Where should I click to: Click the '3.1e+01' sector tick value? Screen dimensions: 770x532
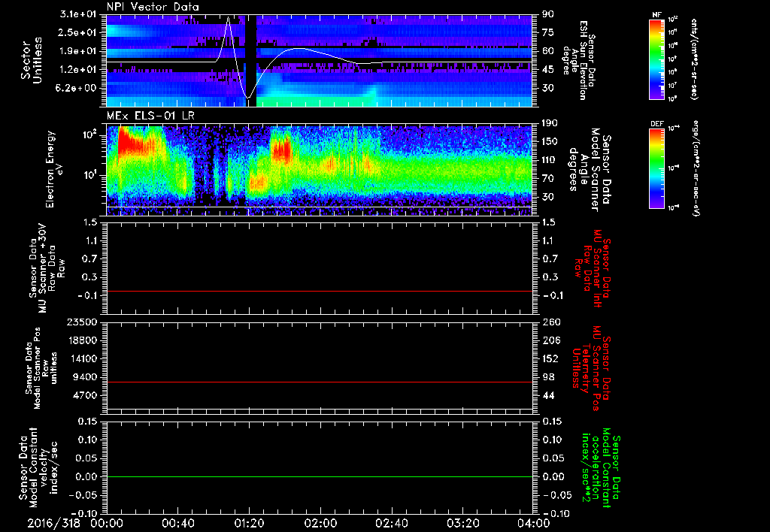click(77, 14)
